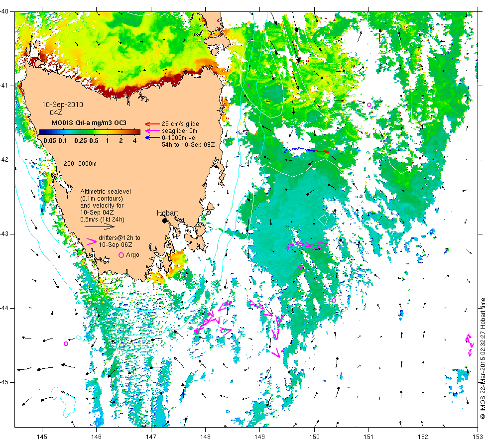Click the red seaglider arrow east of Tasmania
Screen dimensions: 488x448
[x=321, y=151]
